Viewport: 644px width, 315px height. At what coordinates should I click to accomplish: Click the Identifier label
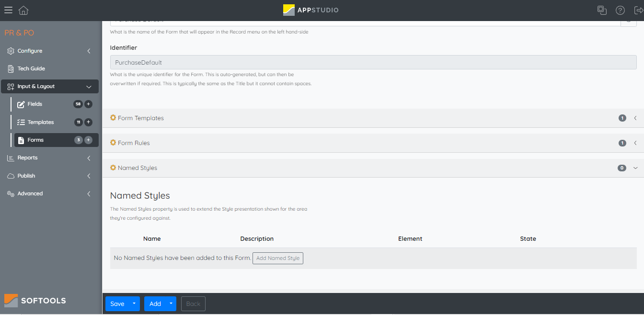(x=124, y=48)
